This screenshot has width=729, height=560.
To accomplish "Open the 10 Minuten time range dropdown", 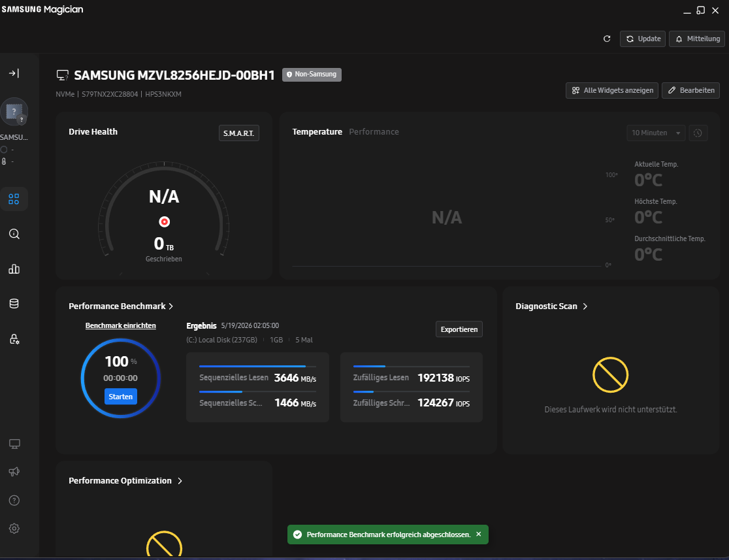I will 656,133.
